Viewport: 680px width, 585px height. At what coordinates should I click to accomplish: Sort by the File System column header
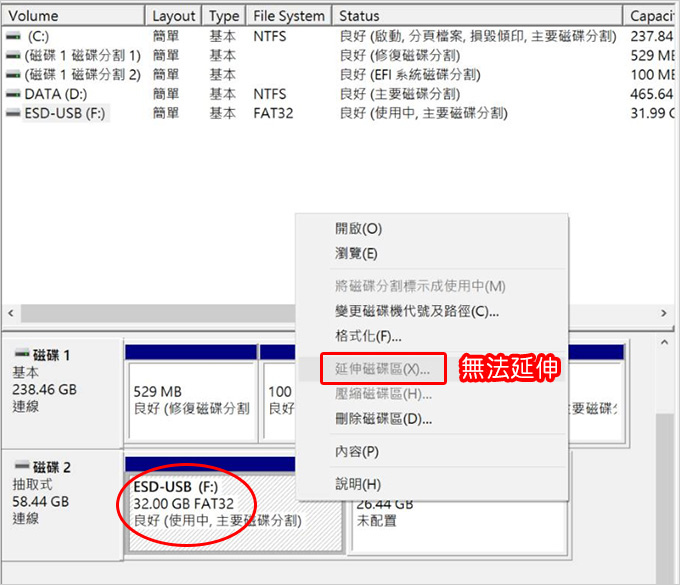[x=289, y=16]
